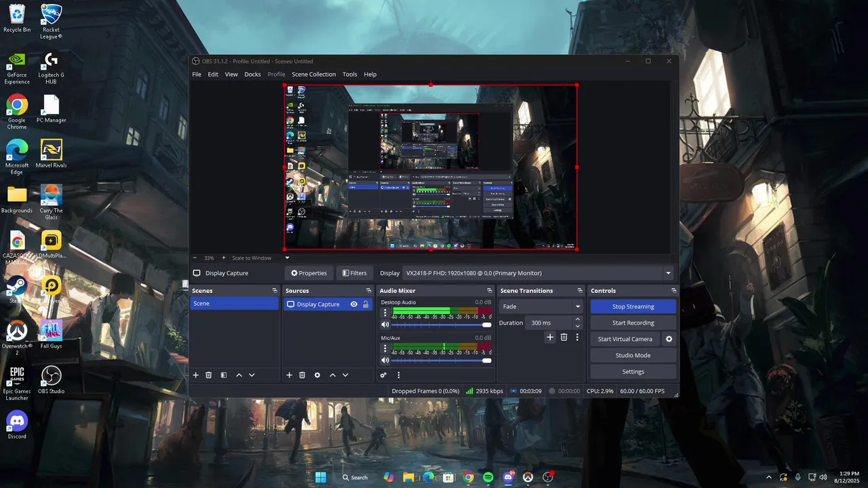Add a scene transition with plus icon
The image size is (868, 488).
tap(550, 337)
